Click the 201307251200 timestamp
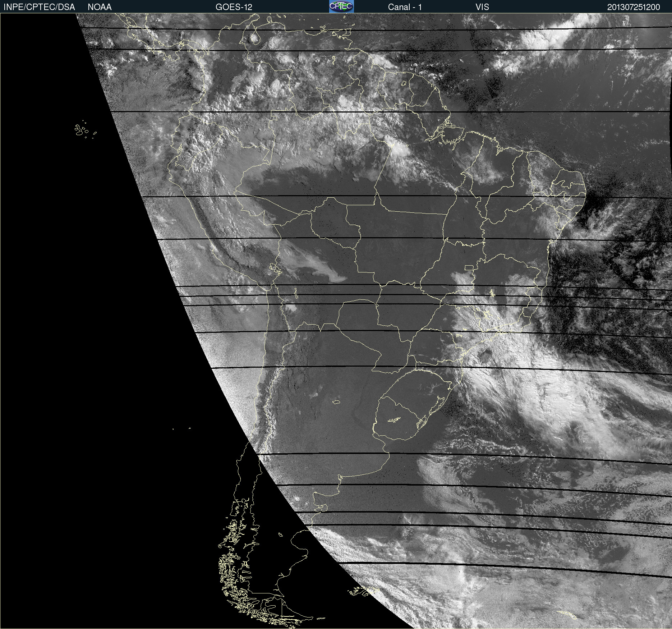This screenshot has width=672, height=629. pos(634,7)
